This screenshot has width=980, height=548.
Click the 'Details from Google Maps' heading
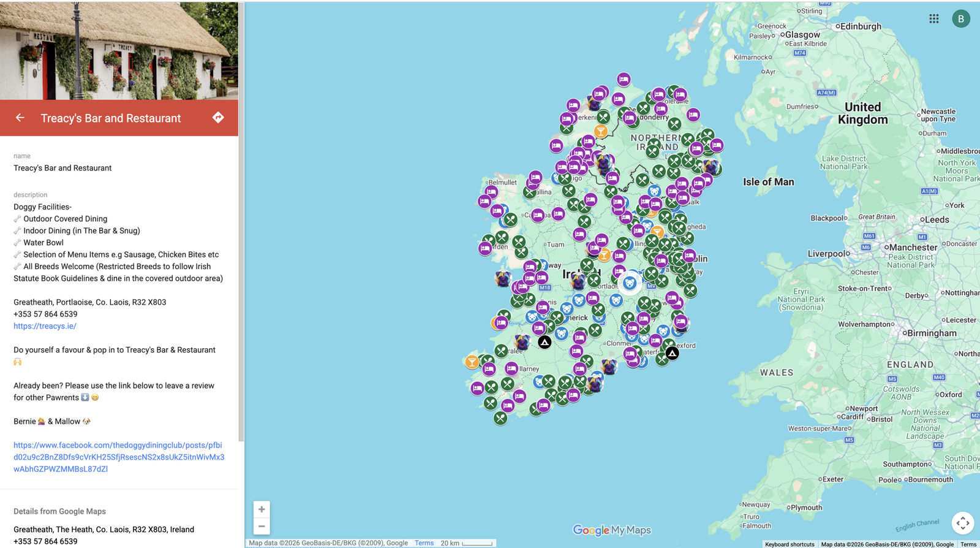click(59, 511)
